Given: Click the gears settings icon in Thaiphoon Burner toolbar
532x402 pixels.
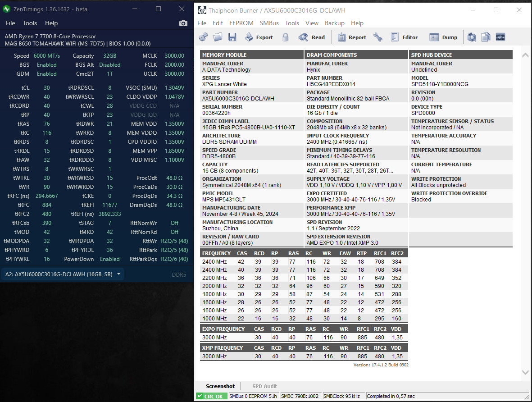Looking at the screenshot, I should (x=203, y=37).
